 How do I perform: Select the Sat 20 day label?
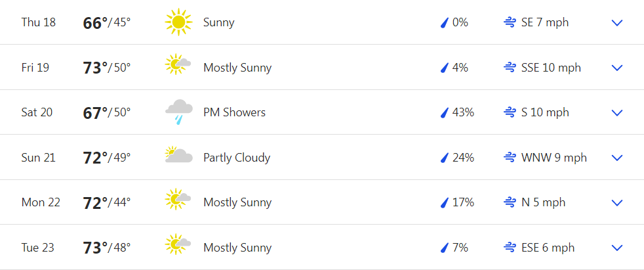pyautogui.click(x=37, y=112)
